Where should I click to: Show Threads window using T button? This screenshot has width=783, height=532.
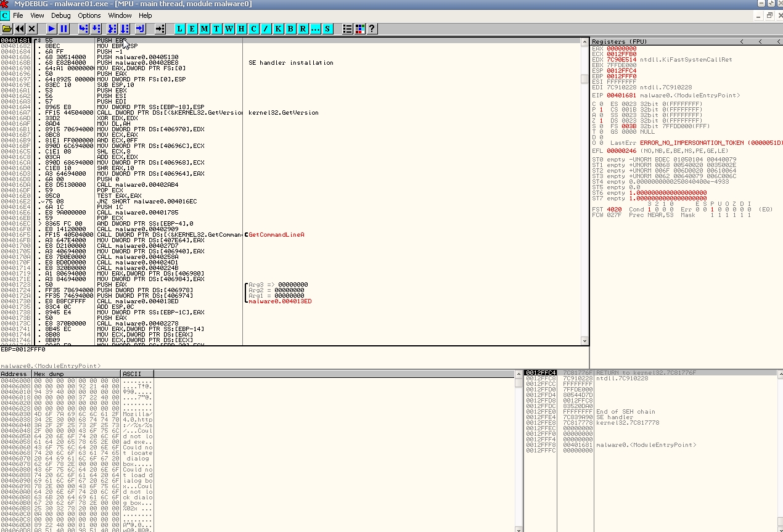tap(216, 29)
